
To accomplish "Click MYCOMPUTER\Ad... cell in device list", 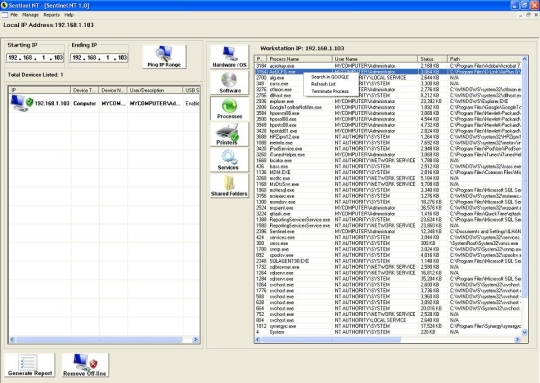I will 155,103.
